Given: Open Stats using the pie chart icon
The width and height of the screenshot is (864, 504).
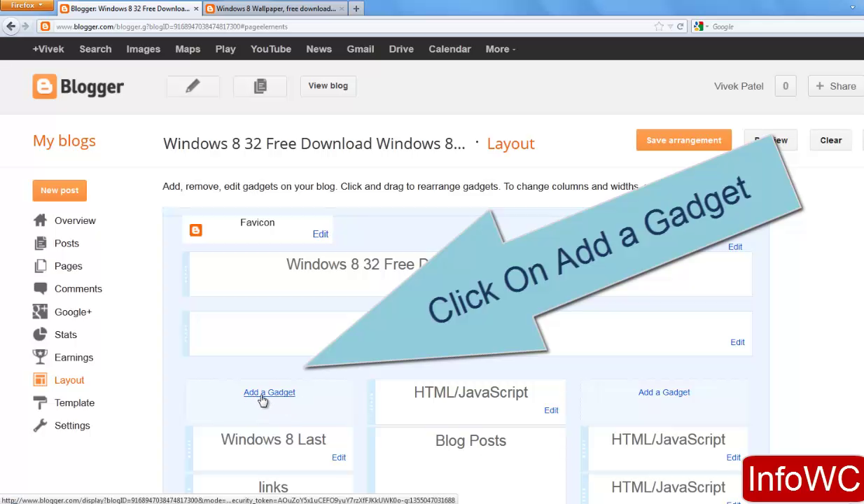Looking at the screenshot, I should (x=40, y=335).
